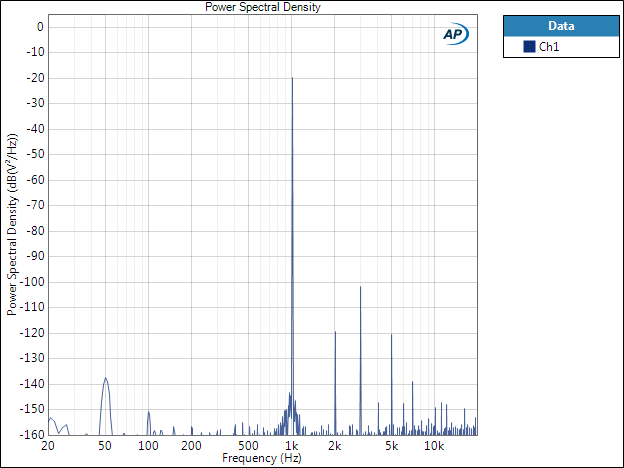Screen dimensions: 624x468
Task: Click the Frequency (Hz) axis label
Action: (261, 458)
